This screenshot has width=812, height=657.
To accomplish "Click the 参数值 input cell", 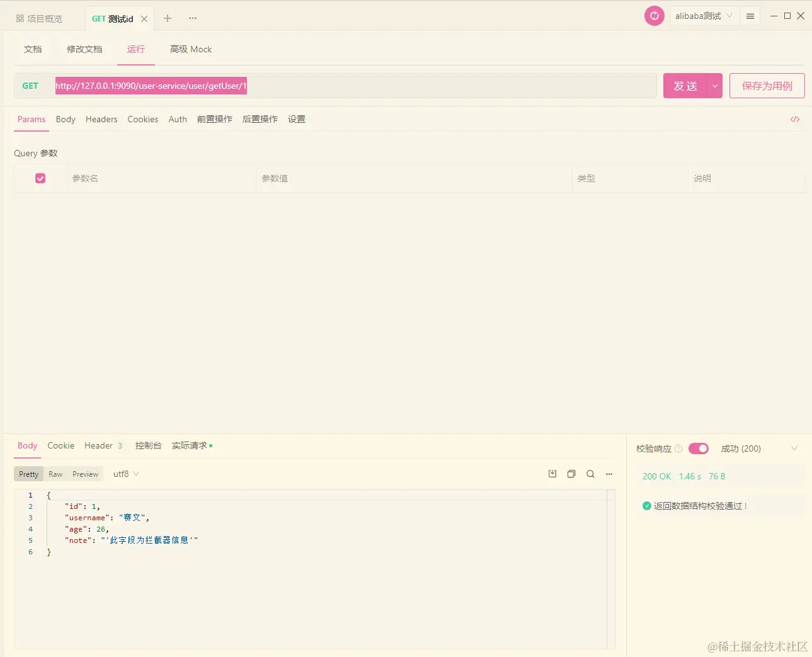I will [x=414, y=178].
